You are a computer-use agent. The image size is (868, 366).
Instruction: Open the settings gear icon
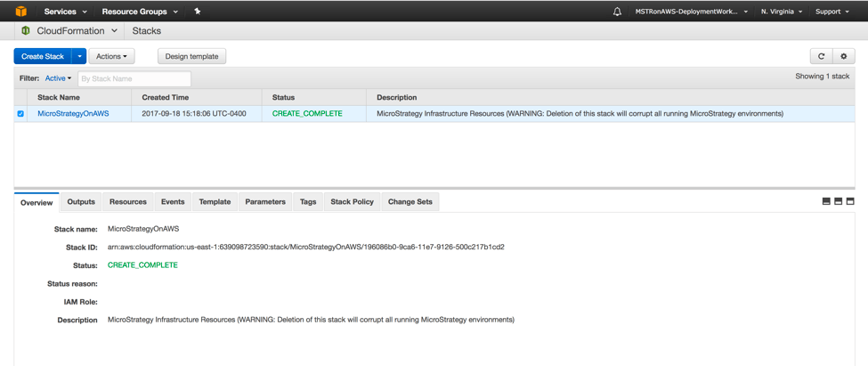coord(844,56)
